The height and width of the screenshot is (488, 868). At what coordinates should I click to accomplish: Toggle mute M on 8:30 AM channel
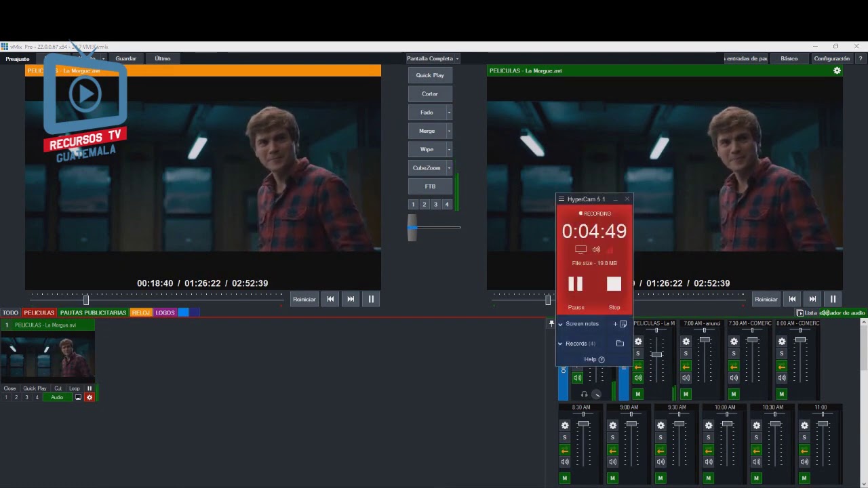(565, 478)
